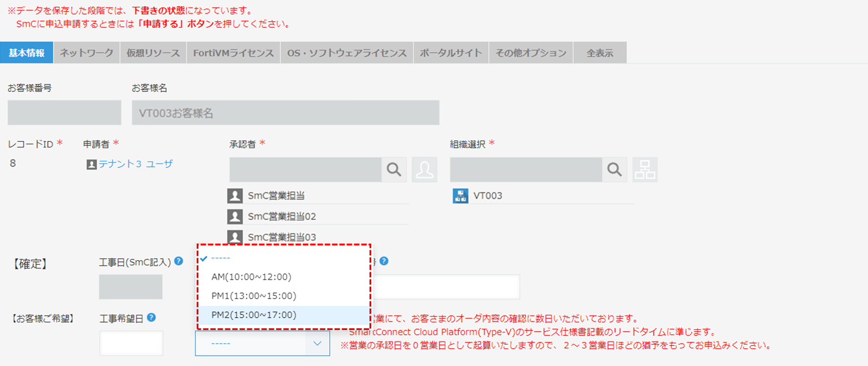Open the ネットワーク tab
Viewport: 868px width, 366px height.
coord(86,53)
